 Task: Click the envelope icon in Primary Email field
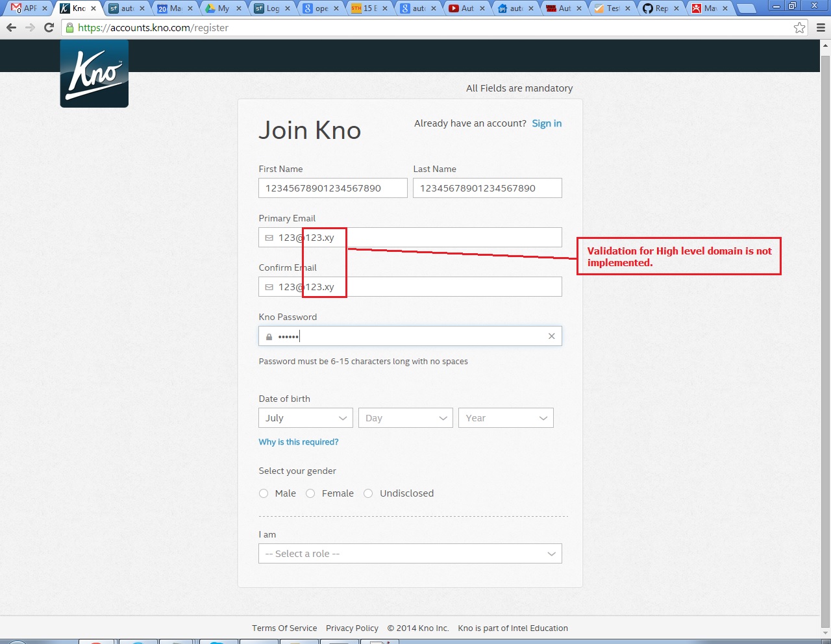[x=269, y=238]
